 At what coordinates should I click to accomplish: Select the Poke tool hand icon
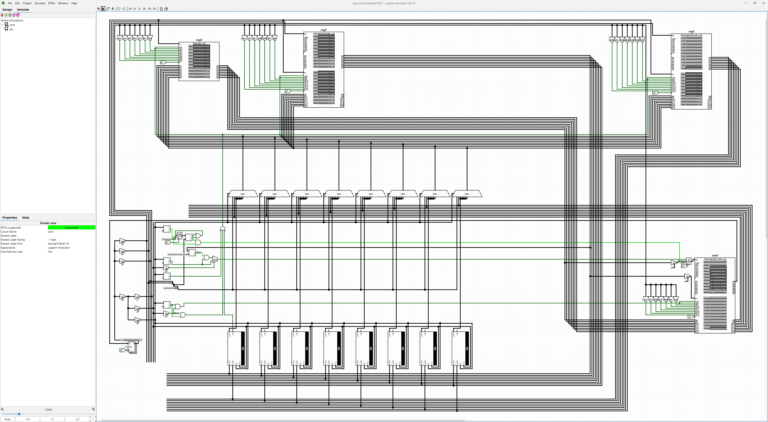(98, 8)
